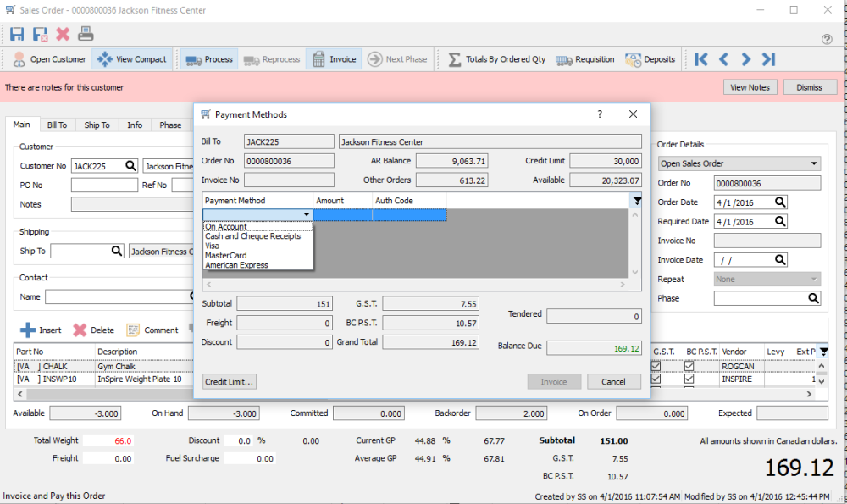
Task: Click the red X delete order icon
Action: point(63,34)
